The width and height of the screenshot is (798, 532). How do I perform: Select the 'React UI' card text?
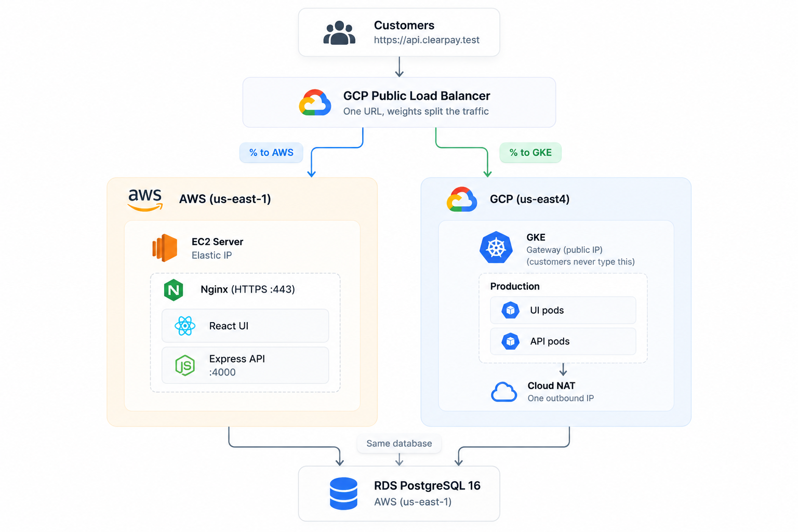pos(229,326)
